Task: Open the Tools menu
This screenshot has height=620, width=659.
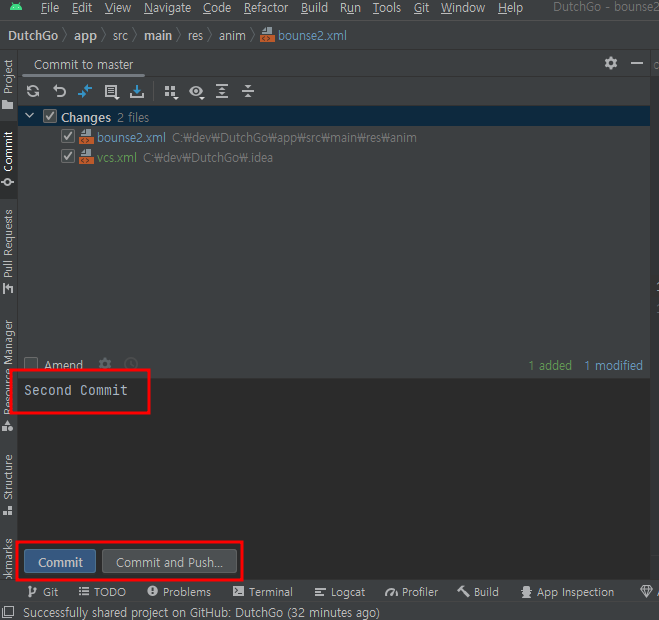Action: click(387, 8)
